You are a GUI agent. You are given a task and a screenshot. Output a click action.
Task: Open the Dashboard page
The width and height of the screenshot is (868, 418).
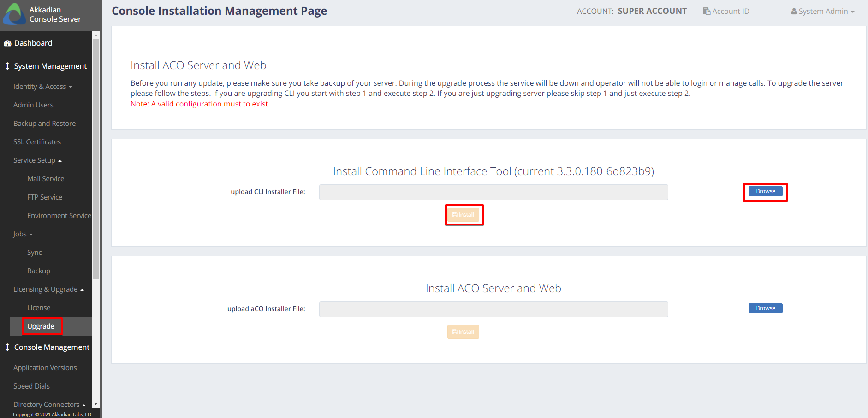click(x=33, y=43)
